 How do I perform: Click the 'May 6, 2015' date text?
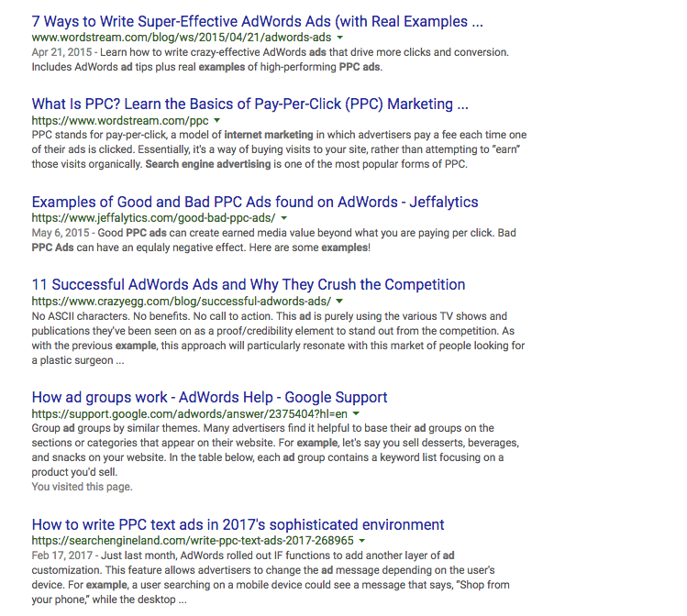click(x=61, y=233)
